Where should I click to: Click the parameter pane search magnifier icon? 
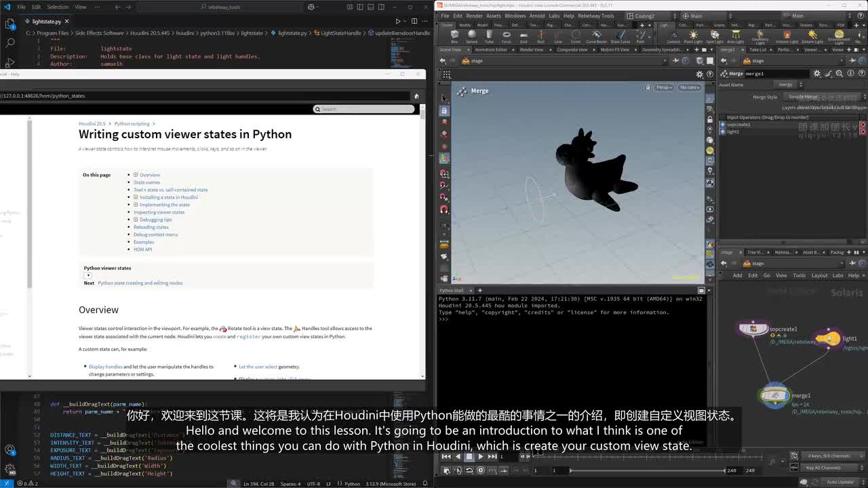840,73
